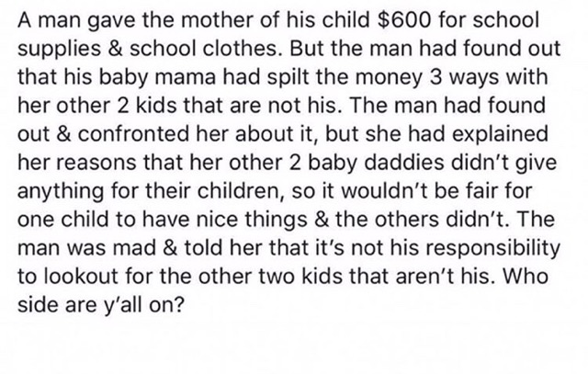This screenshot has width=588, height=374.
Task: Click the word 'children' in the text
Action: 240,191
